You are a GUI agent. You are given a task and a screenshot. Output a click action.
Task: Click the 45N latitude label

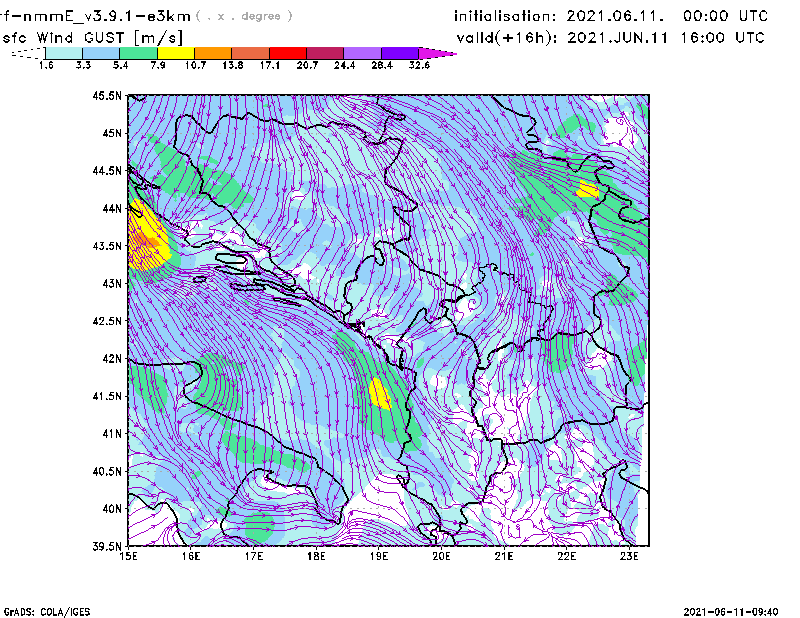112,133
